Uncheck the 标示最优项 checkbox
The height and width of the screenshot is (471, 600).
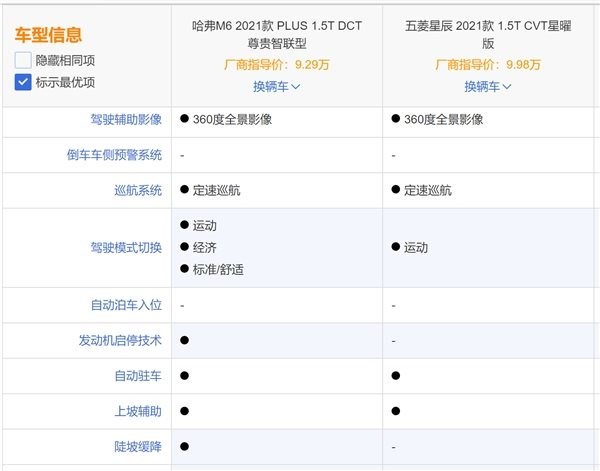tap(23, 82)
